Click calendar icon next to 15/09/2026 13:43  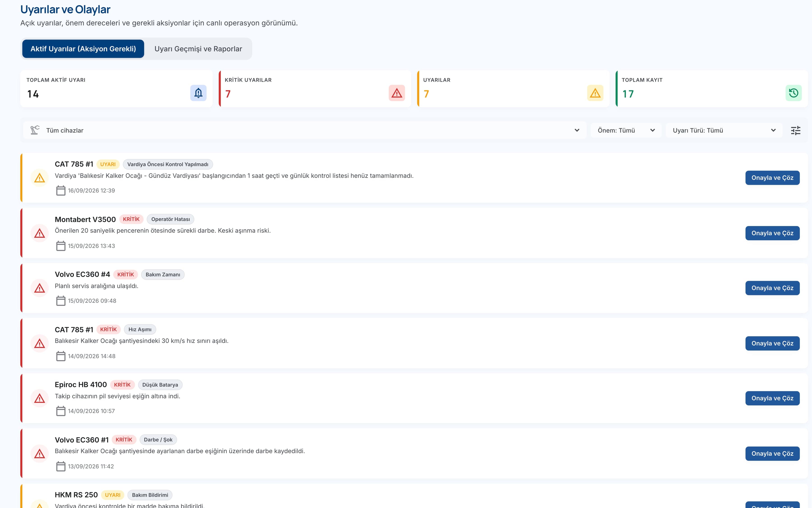point(61,246)
